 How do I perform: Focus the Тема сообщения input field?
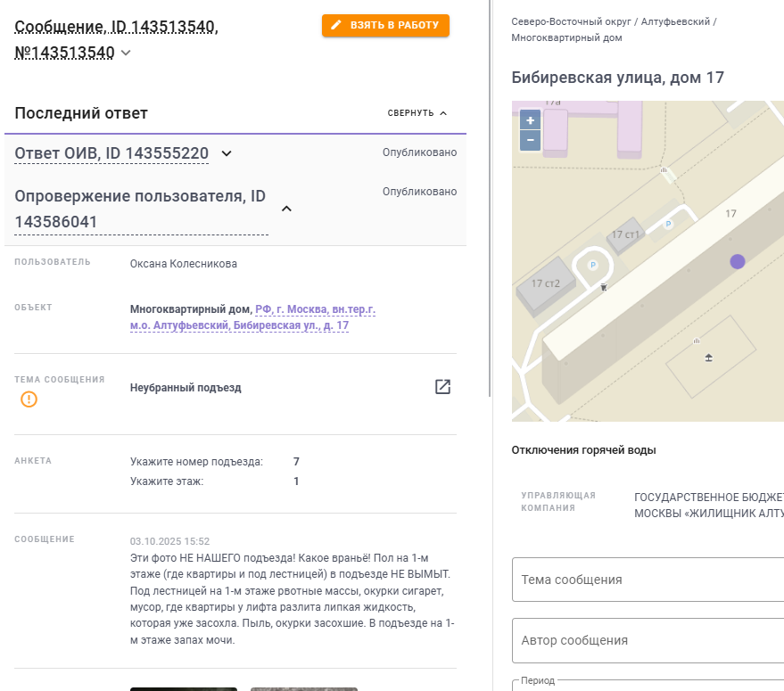pos(648,580)
